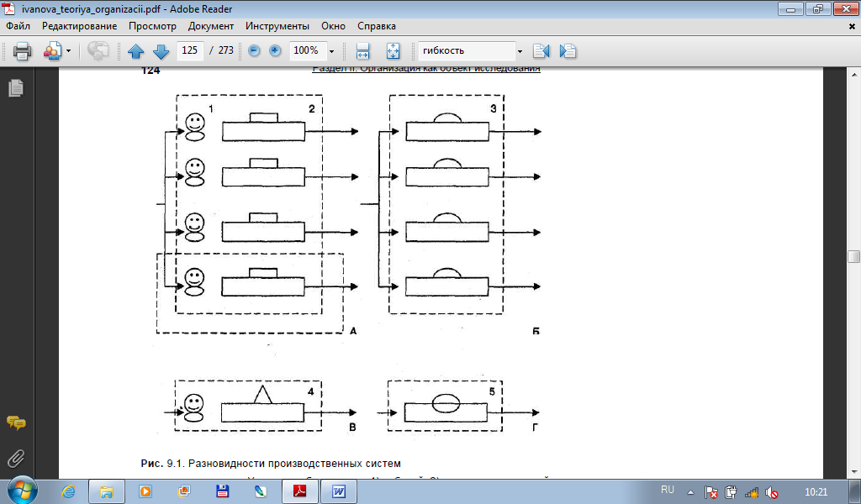Open the Документ menu
The image size is (861, 504).
click(211, 26)
